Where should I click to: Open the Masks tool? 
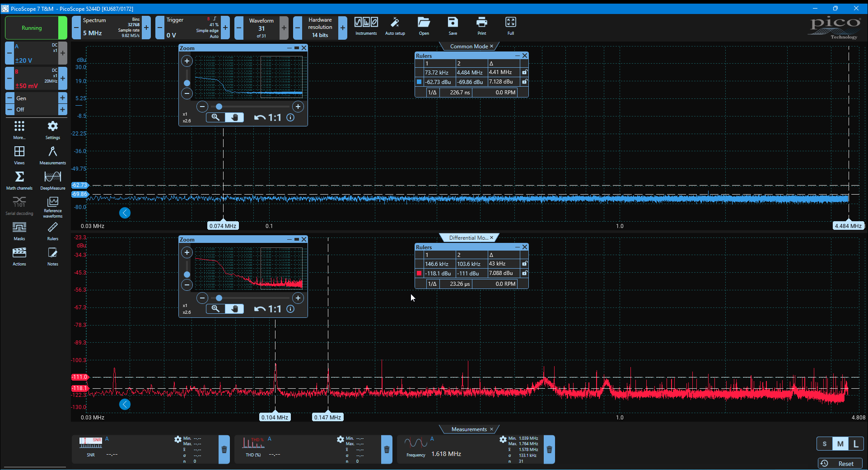19,231
